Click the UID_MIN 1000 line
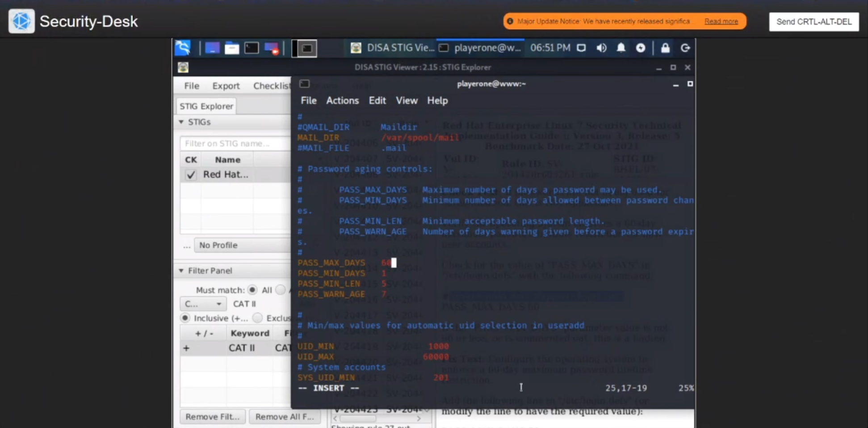This screenshot has height=428, width=868. tap(373, 346)
